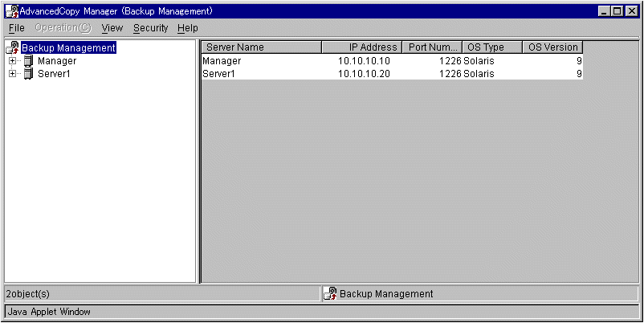644x323 pixels.
Task: Open the View menu
Action: click(x=112, y=28)
